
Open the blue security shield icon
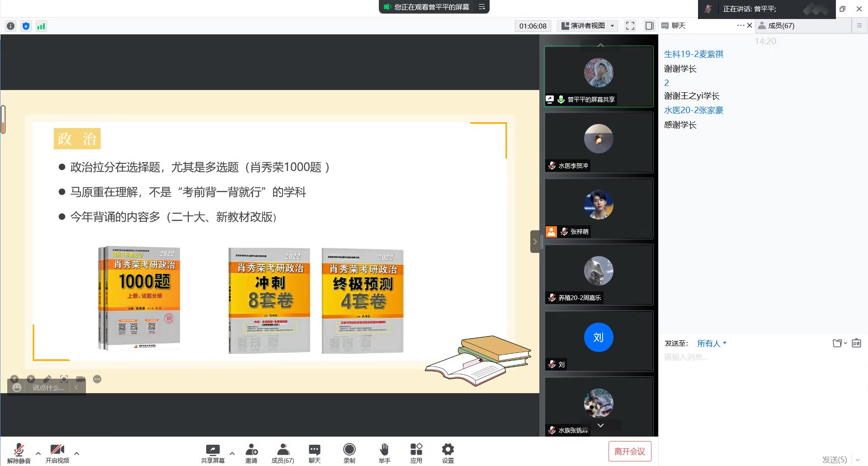point(26,26)
